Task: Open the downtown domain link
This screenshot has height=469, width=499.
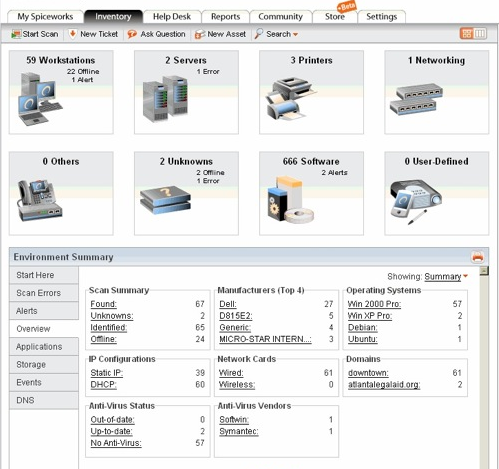Action: pyautogui.click(x=368, y=373)
